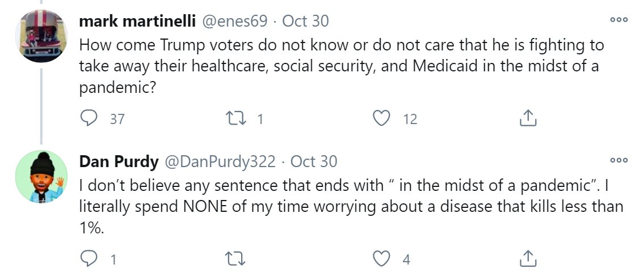Open more options on Dan Purdy's tweet

tap(618, 161)
